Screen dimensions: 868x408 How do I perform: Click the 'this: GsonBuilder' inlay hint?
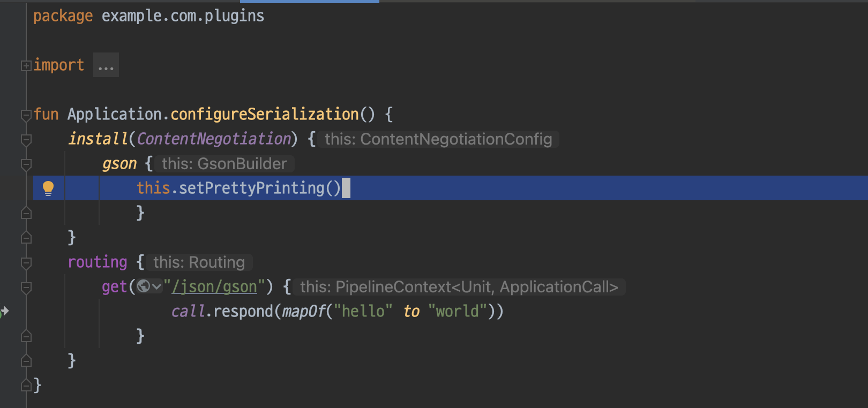pyautogui.click(x=225, y=164)
